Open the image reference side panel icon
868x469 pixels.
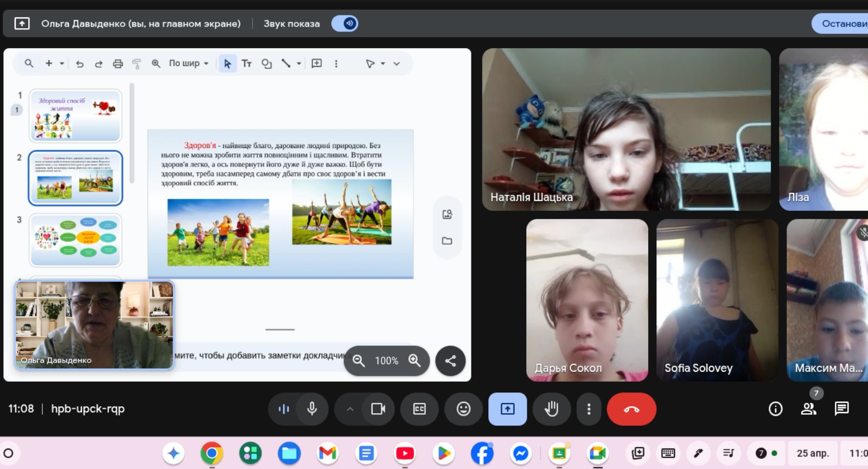447,214
